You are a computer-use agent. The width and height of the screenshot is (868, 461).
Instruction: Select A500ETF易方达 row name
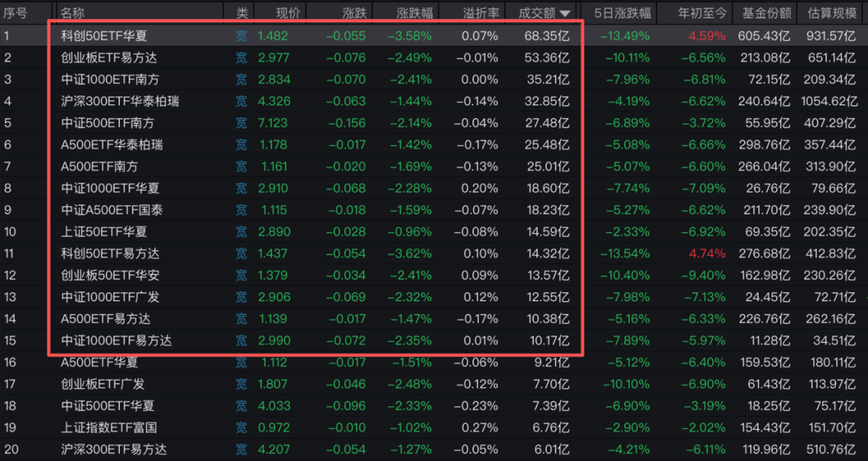pos(105,319)
